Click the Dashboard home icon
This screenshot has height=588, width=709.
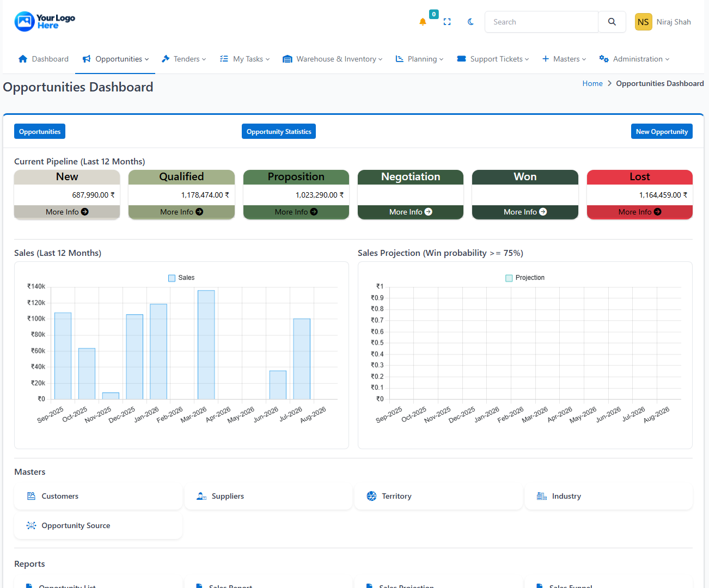pos(23,59)
